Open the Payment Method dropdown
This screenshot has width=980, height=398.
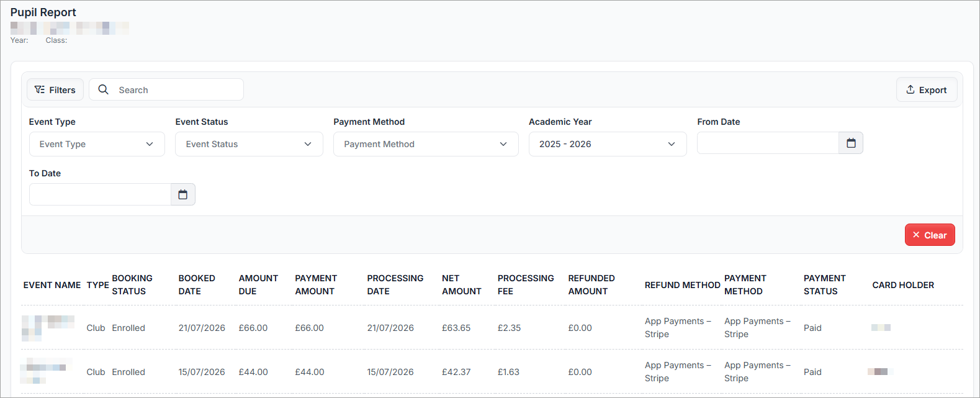click(426, 144)
